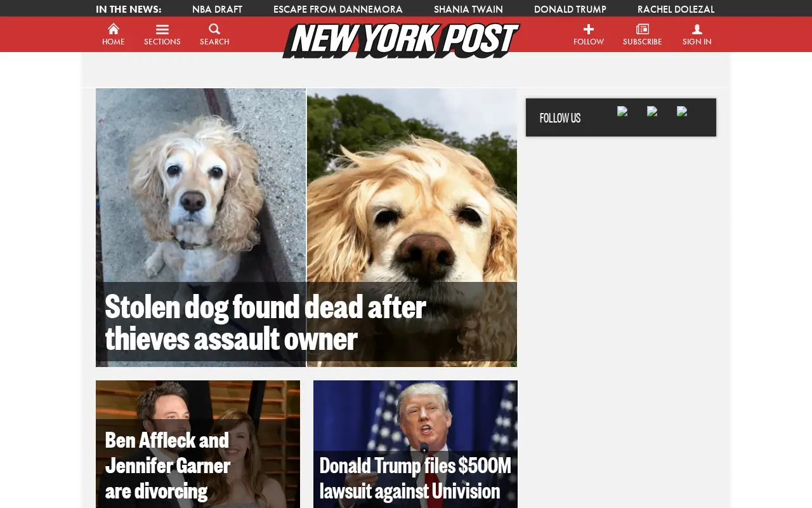Click the "Follow Us" label

point(560,117)
